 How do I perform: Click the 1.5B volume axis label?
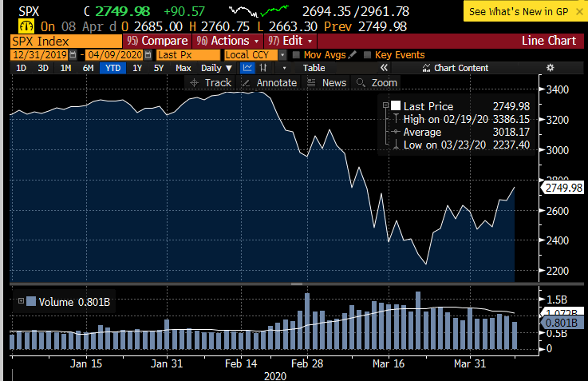click(x=557, y=300)
